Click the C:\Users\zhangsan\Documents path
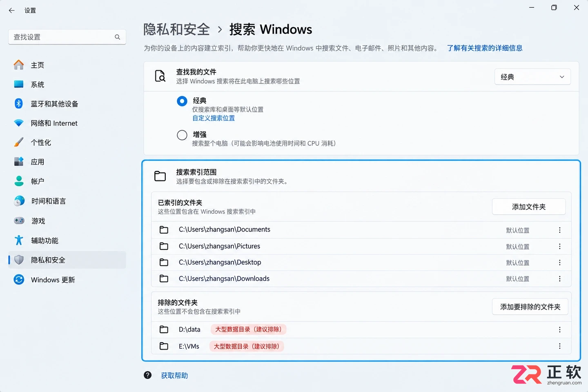Screen dimensions: 588x392 (225, 229)
